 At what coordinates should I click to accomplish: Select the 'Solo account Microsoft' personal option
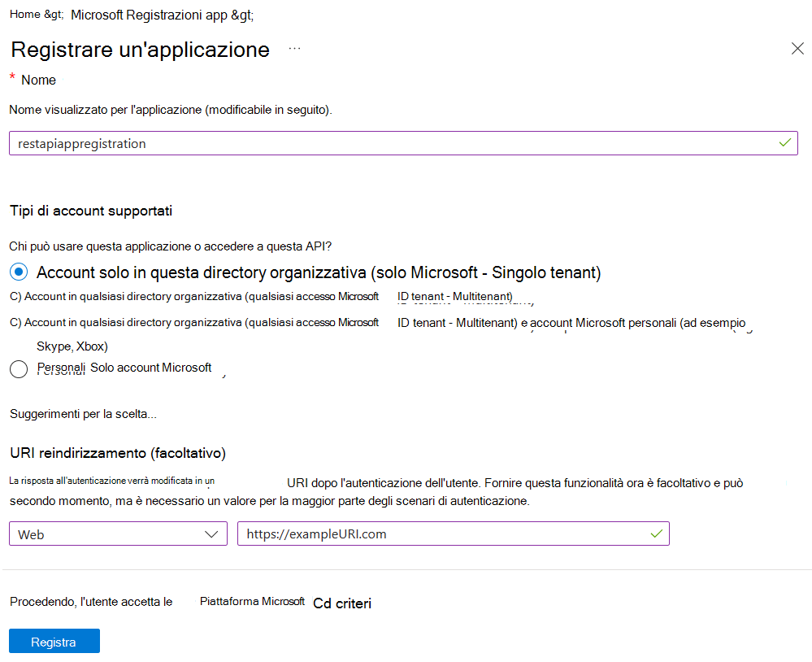(x=18, y=369)
